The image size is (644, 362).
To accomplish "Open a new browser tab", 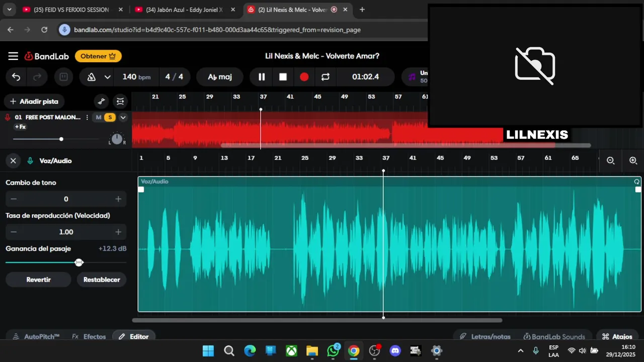I will pyautogui.click(x=362, y=10).
